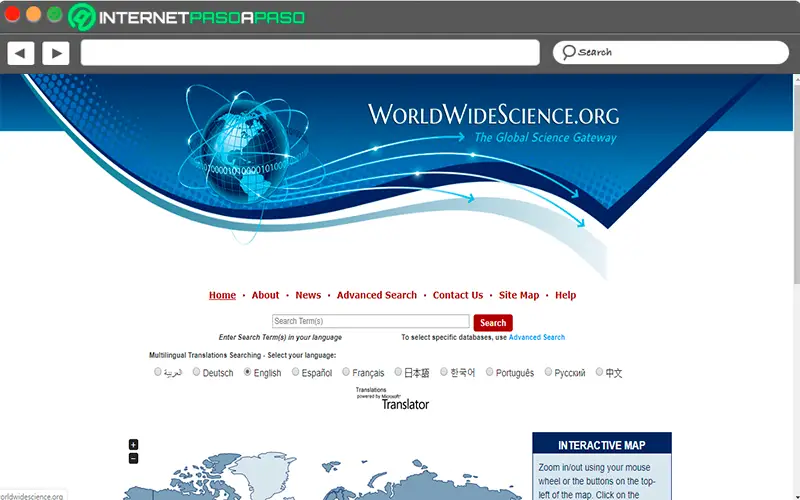Image resolution: width=800 pixels, height=500 pixels.
Task: Click the green maximize window button
Action: [x=55, y=14]
